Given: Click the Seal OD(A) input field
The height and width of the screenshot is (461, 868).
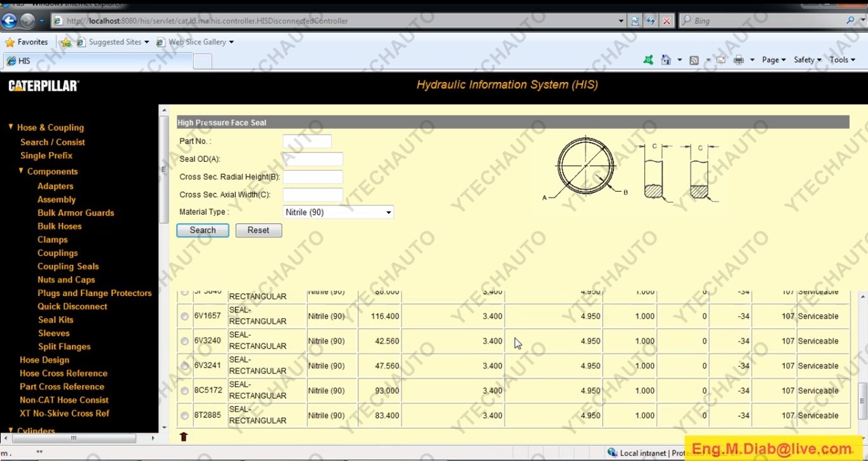Looking at the screenshot, I should (x=313, y=159).
